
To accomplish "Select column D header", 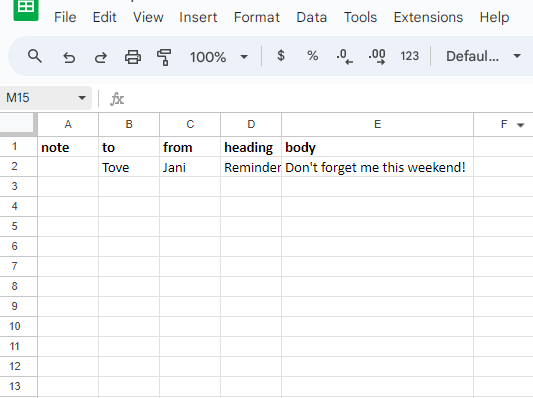I will 251,124.
